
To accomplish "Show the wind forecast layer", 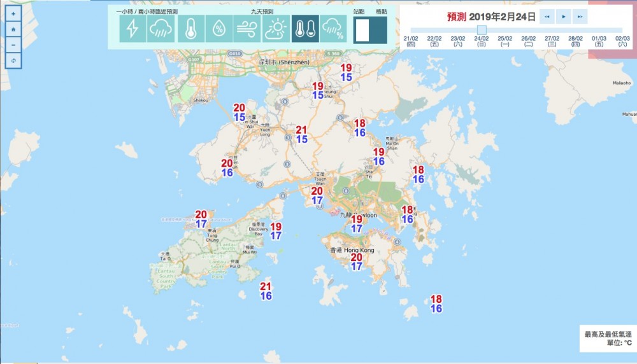I will (247, 29).
